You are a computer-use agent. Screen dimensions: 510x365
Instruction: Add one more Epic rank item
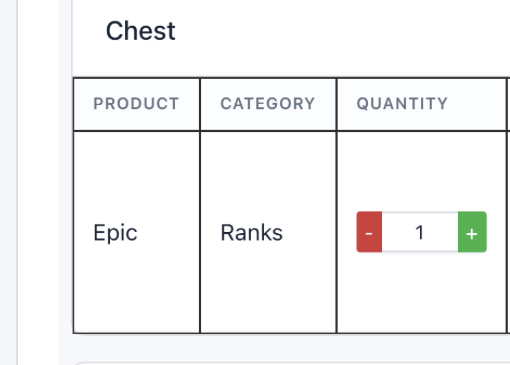(x=472, y=232)
